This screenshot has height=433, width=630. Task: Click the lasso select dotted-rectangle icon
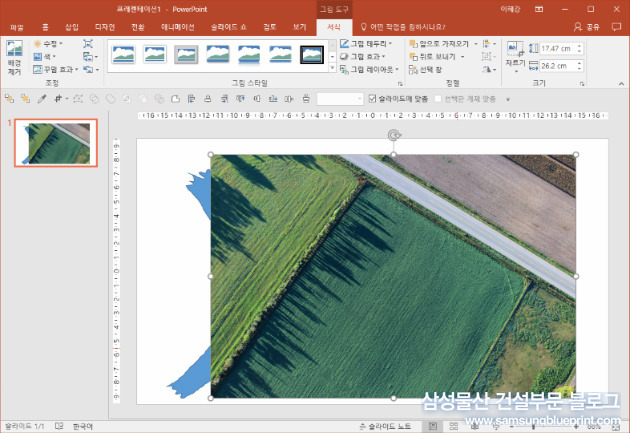click(78, 98)
